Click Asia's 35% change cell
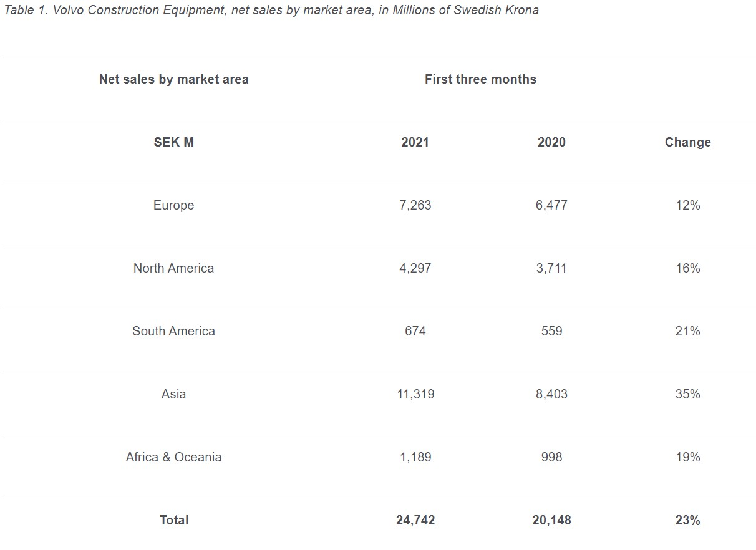The width and height of the screenshot is (756, 550). pos(687,394)
